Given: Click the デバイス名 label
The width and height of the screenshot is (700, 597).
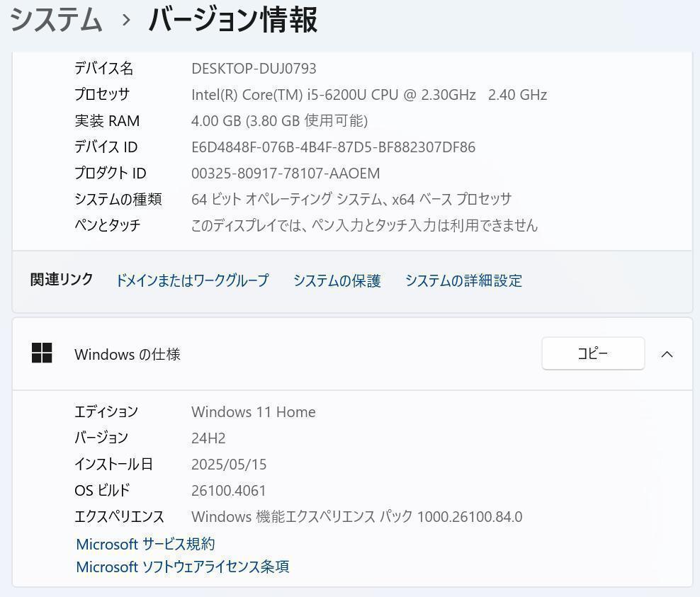Looking at the screenshot, I should coord(104,68).
